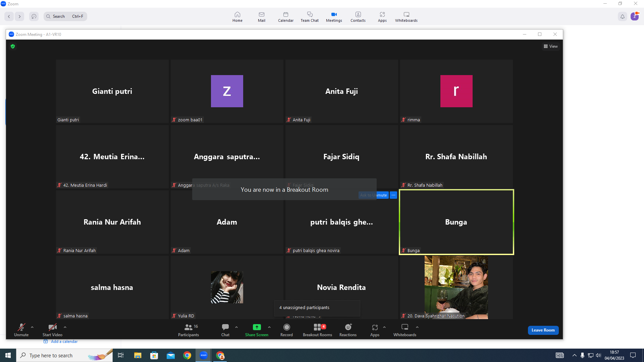
Task: Open Apps in the meeting toolbar
Action: coord(375,330)
